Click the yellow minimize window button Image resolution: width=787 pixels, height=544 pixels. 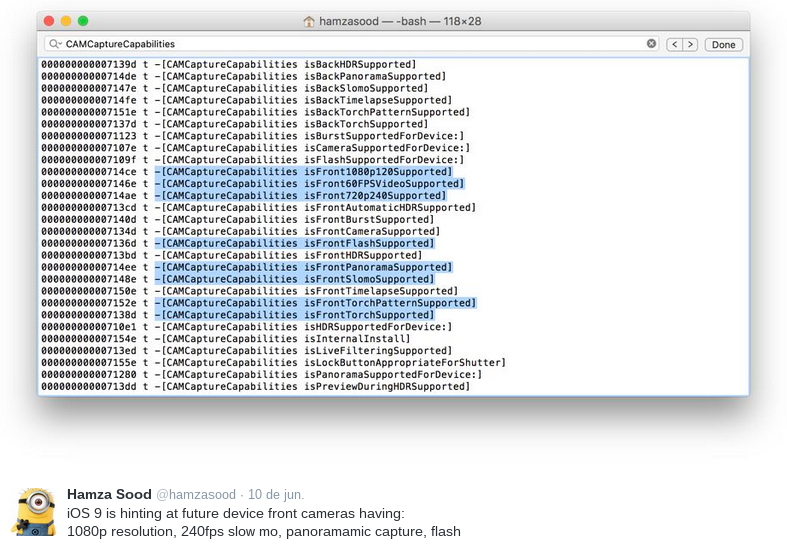coord(66,21)
